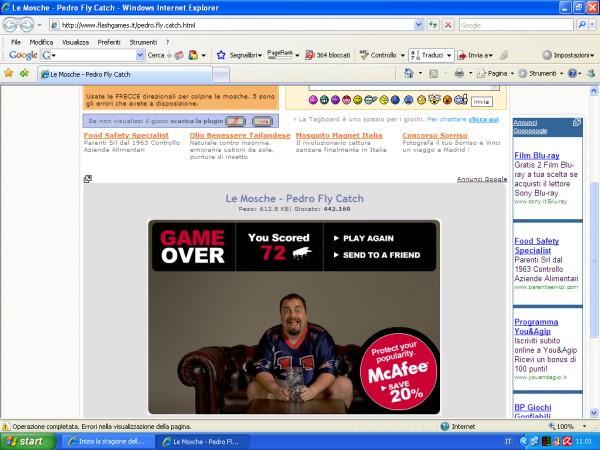Open the Visualizza menu
Image resolution: width=600 pixels, height=450 pixels.
[x=75, y=42]
